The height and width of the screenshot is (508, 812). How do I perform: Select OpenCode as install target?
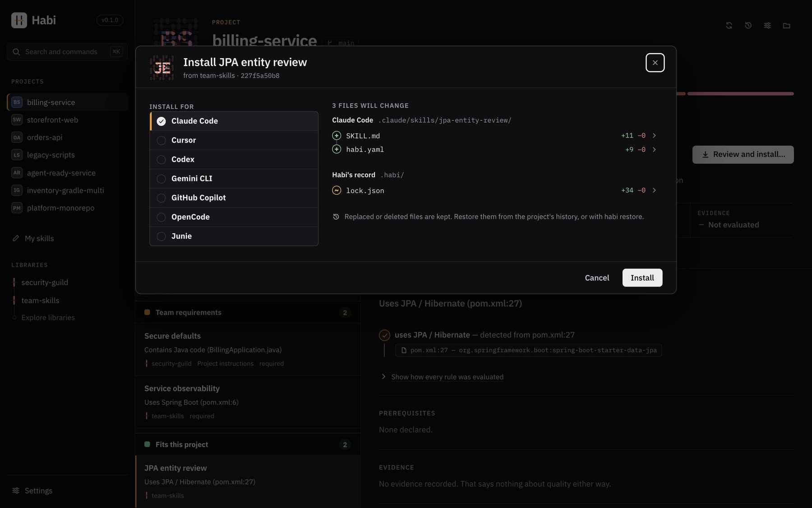234,217
